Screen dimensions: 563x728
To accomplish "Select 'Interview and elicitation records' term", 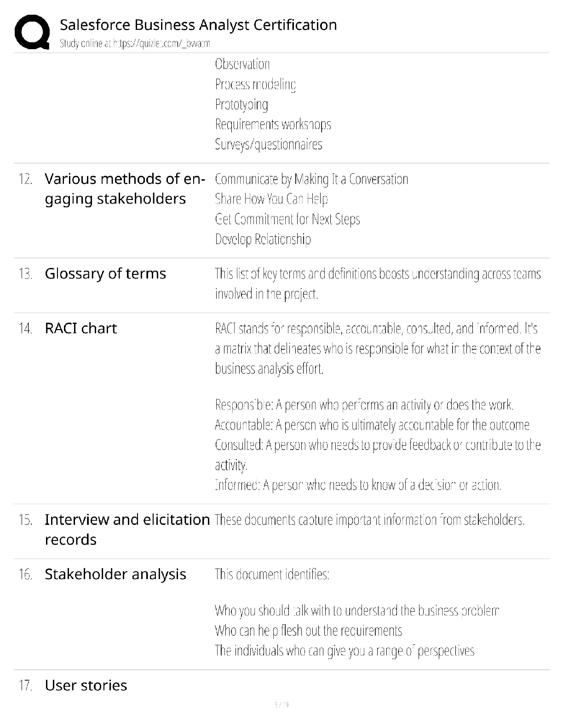I will (x=127, y=529).
